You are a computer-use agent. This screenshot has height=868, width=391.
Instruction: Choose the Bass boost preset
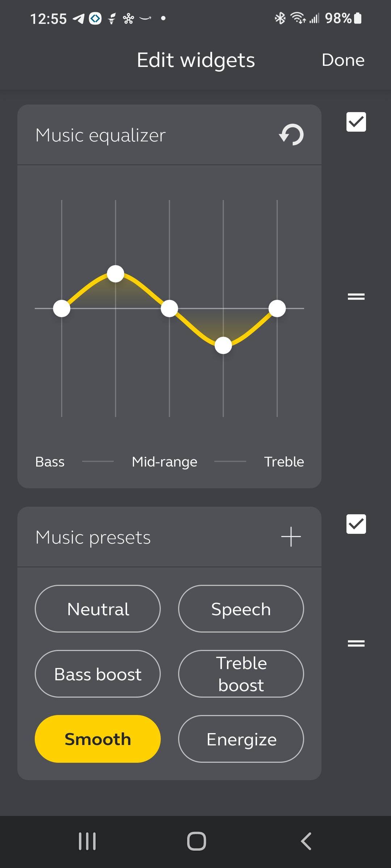tap(98, 674)
